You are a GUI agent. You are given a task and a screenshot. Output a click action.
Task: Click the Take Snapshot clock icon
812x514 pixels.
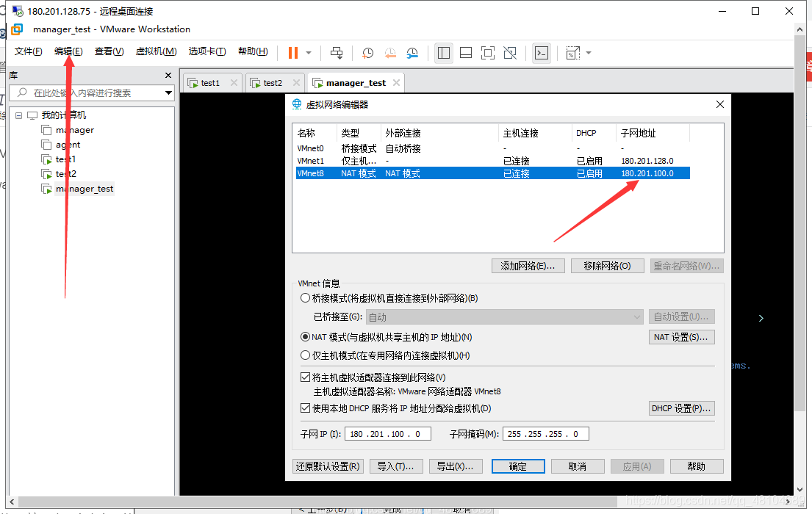point(367,53)
